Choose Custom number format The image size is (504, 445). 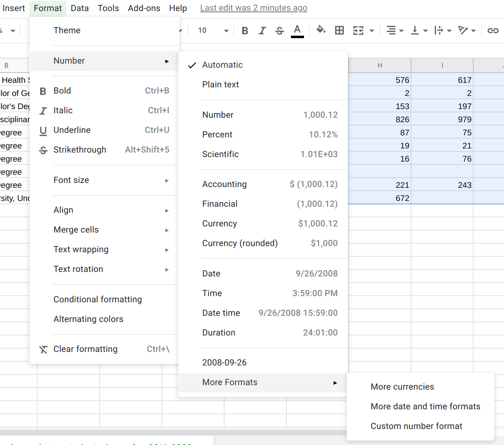[x=416, y=426]
